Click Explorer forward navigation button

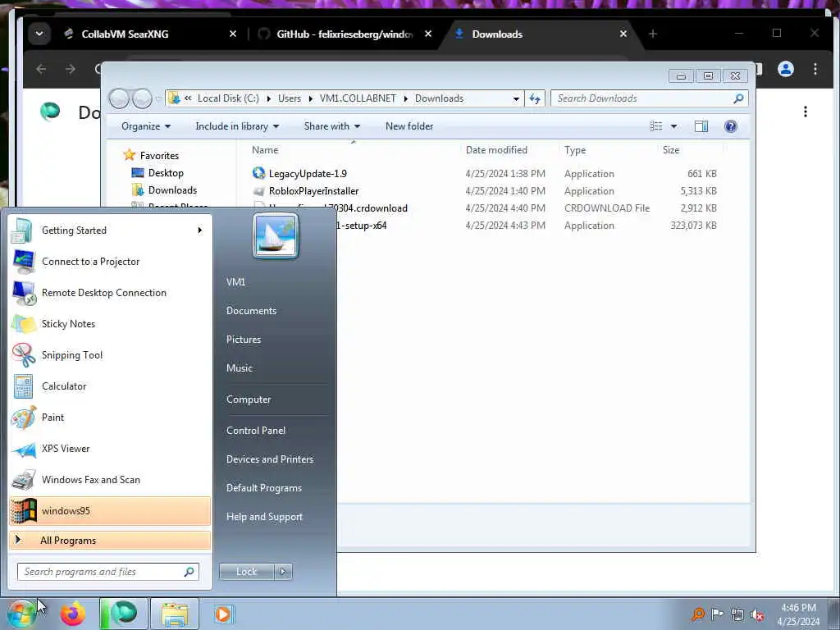coord(142,98)
